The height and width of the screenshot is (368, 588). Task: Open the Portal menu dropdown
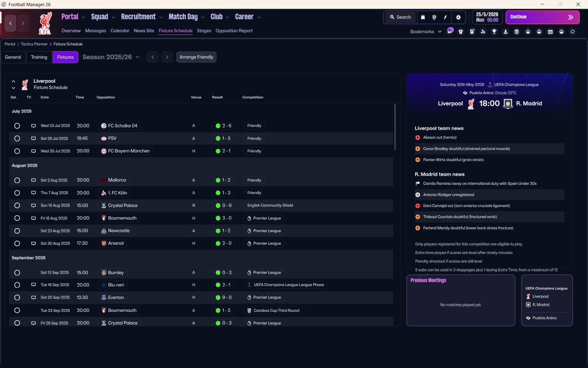[x=73, y=17]
